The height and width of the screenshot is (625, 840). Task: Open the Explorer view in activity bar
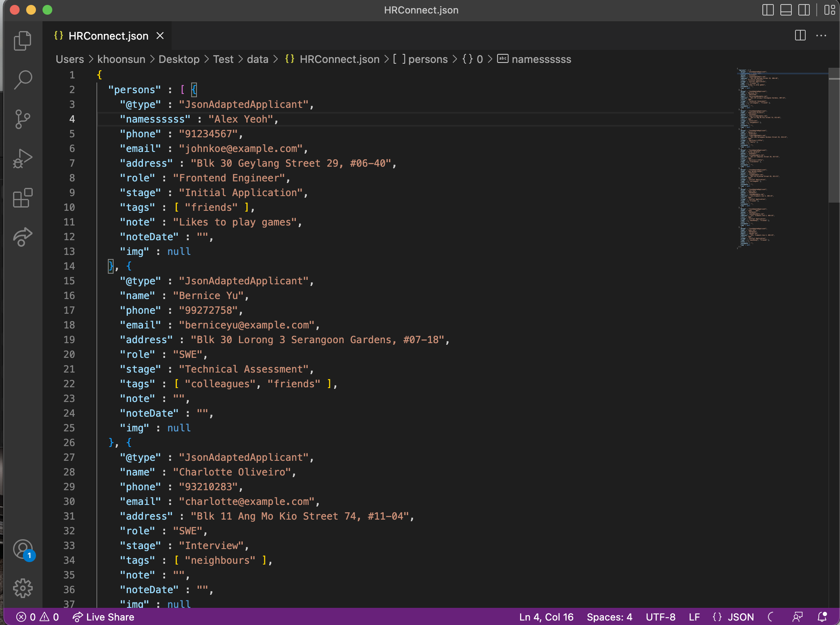tap(22, 41)
